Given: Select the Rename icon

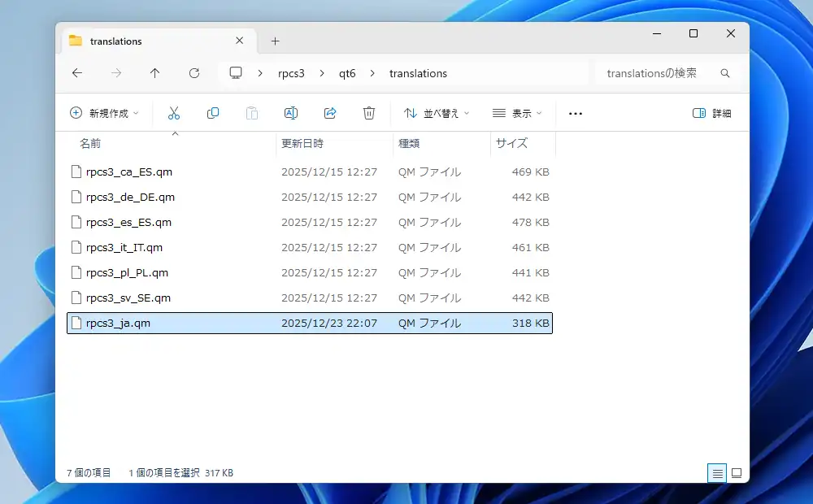Looking at the screenshot, I should point(291,113).
